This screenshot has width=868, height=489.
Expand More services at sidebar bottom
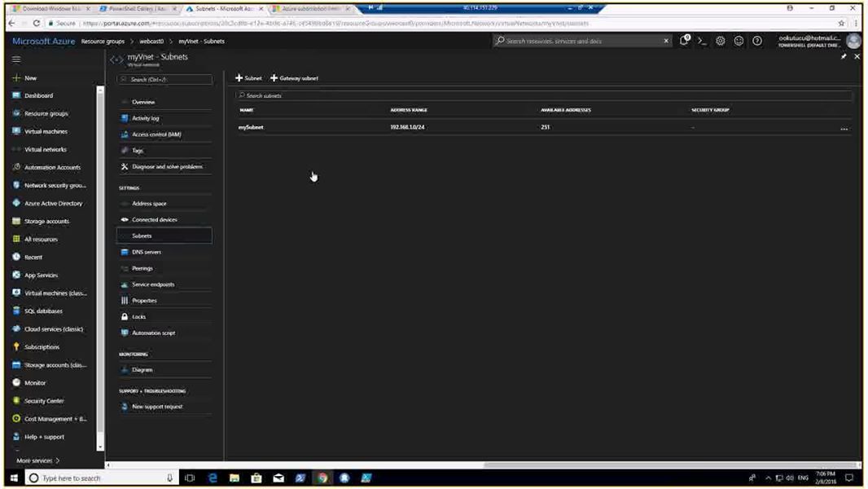[x=37, y=460]
